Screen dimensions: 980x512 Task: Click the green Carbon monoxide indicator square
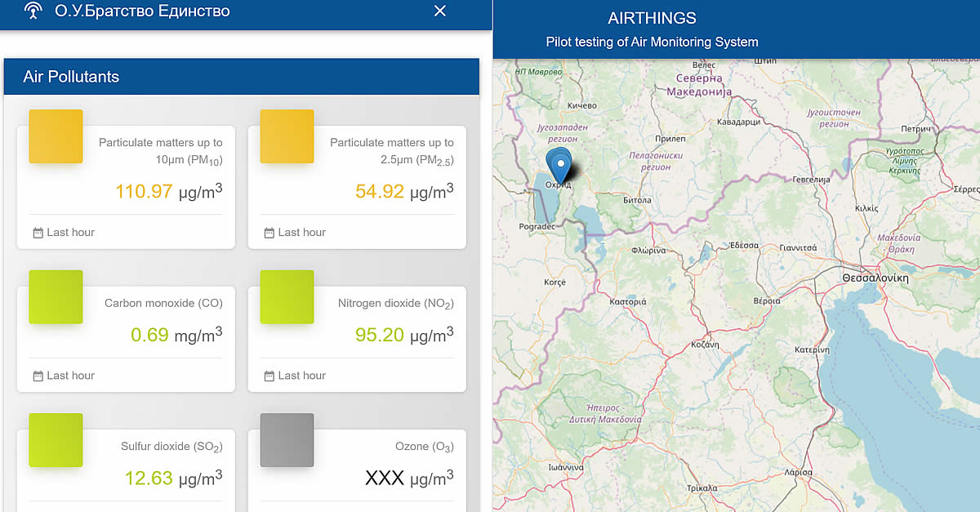tap(56, 296)
